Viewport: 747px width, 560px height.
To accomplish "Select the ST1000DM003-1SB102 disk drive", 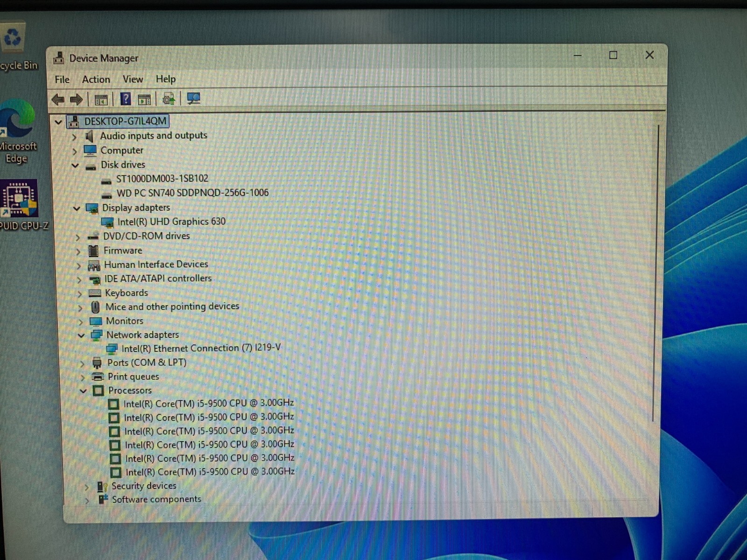I will click(162, 178).
